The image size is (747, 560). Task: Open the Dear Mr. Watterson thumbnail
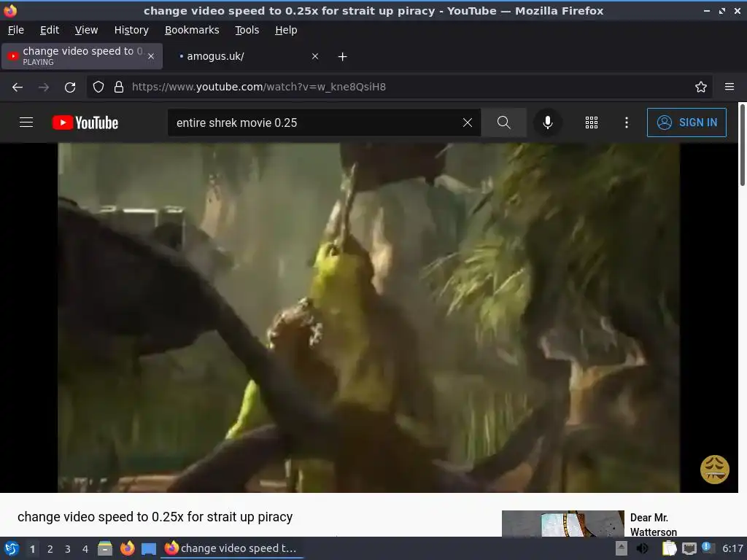click(x=562, y=524)
